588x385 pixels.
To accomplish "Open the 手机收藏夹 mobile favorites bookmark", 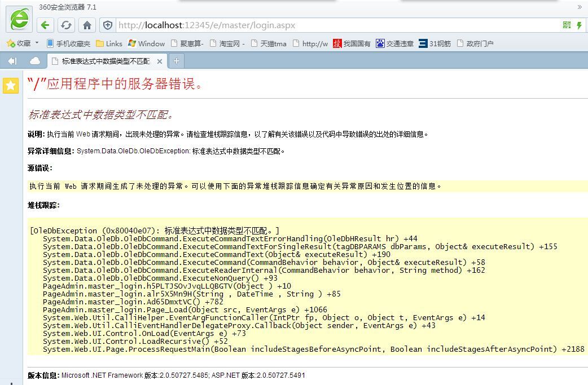I will (68, 43).
